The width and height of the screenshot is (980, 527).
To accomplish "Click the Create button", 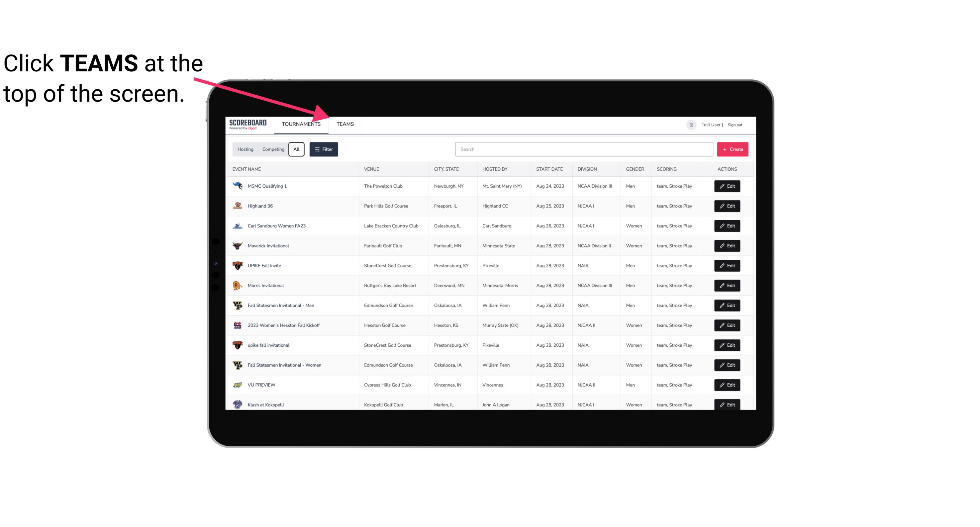I will [x=732, y=149].
